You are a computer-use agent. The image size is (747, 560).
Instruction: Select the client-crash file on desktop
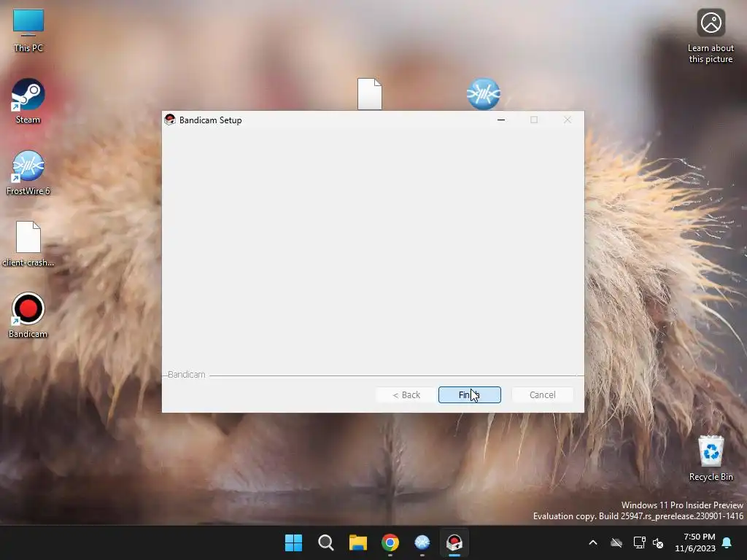pyautogui.click(x=28, y=244)
